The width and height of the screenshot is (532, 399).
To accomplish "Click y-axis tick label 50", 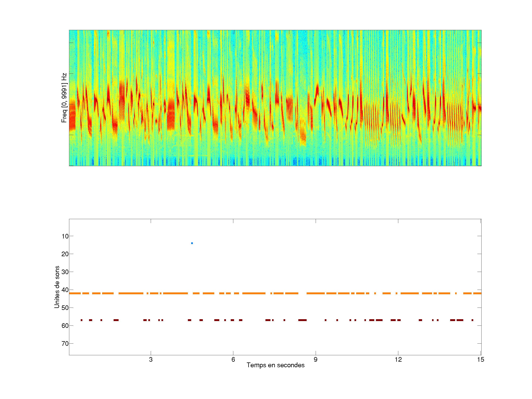I will point(65,308).
